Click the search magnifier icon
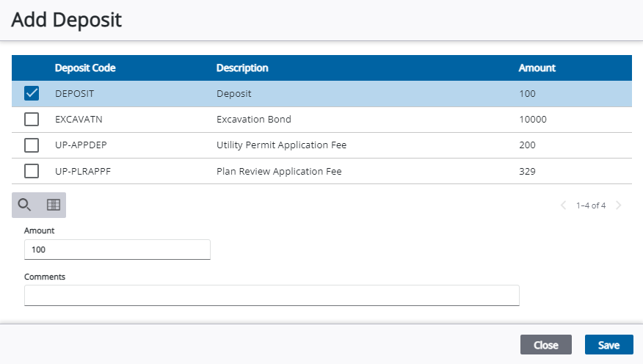 click(25, 205)
